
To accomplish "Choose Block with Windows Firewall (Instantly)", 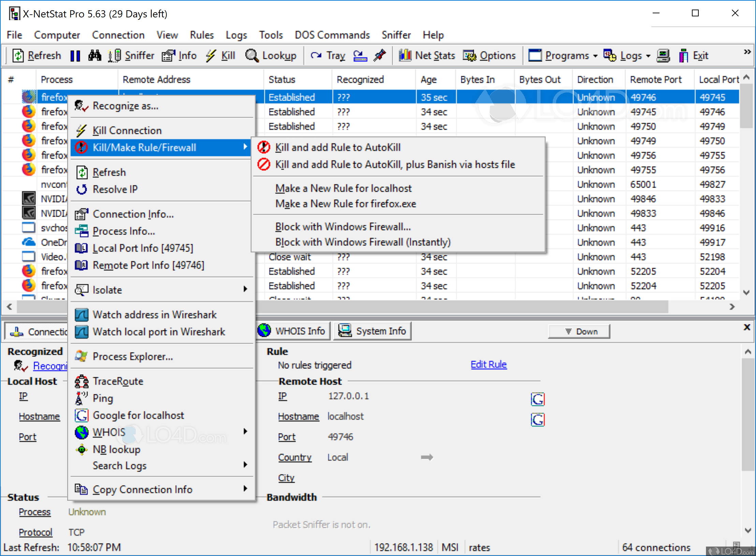I will [x=363, y=242].
